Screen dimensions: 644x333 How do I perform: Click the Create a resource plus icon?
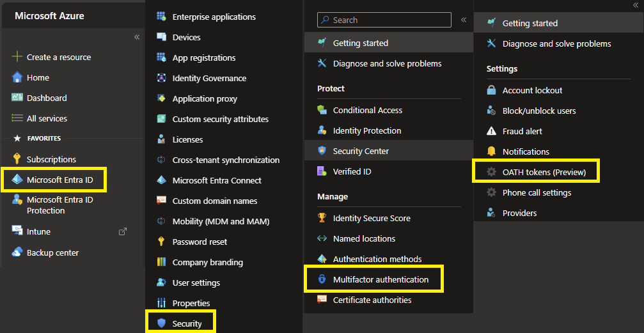click(x=17, y=57)
